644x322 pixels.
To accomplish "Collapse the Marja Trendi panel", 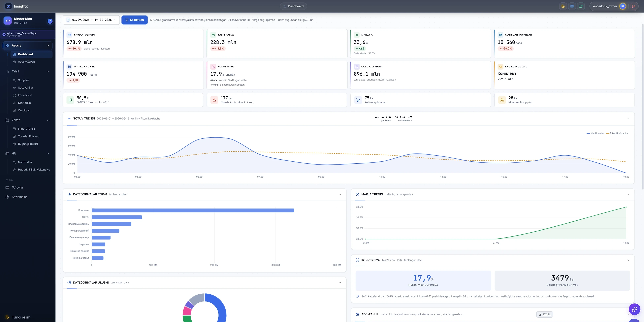I will 628,194.
